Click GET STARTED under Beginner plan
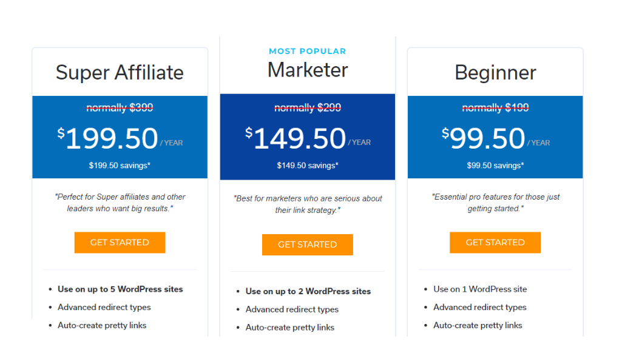Viewport: 622px width, 364px height. click(495, 242)
